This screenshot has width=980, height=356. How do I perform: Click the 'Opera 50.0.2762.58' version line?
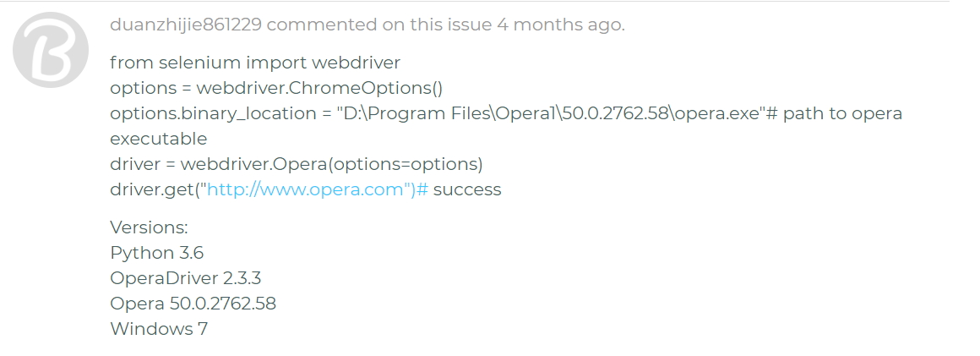coord(193,304)
